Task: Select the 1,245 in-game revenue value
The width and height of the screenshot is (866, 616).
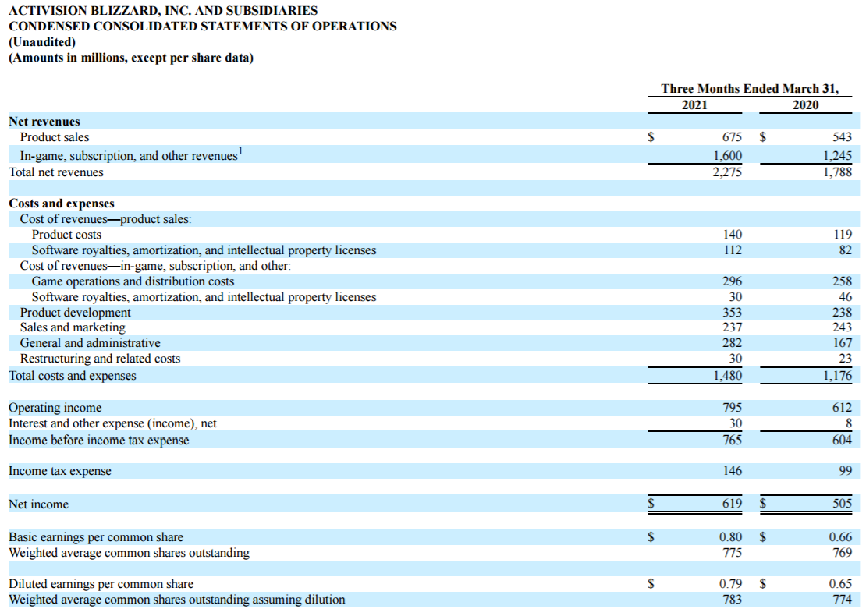Action: 837,156
